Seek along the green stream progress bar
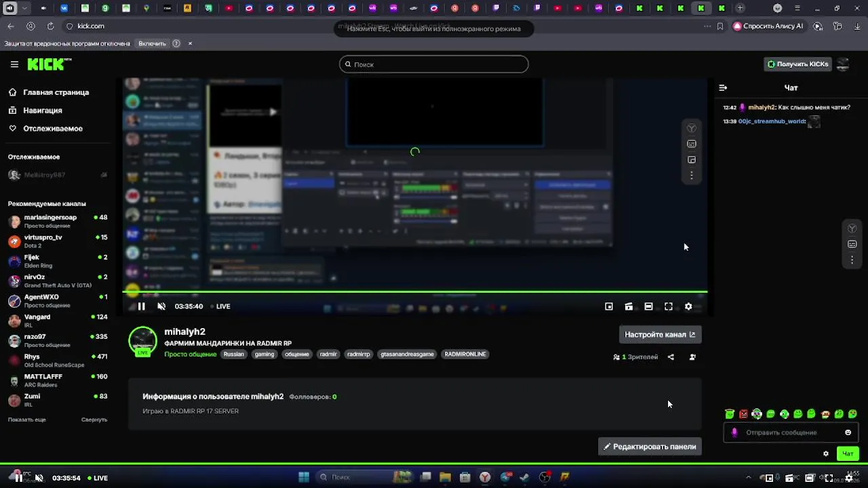Viewport: 868px width, 488px height. (x=415, y=292)
